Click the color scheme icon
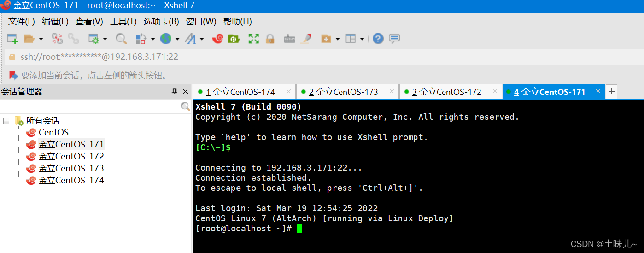The image size is (644, 253). [141, 39]
